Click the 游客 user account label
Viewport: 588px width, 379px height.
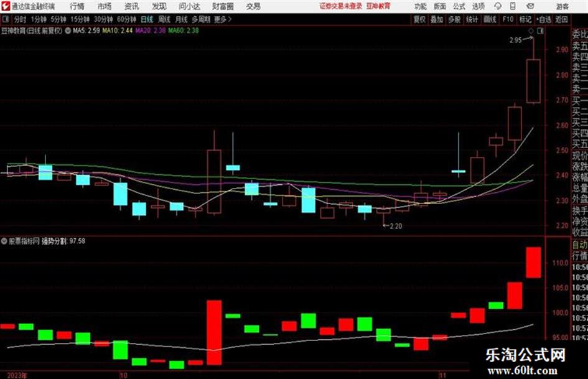pos(562,6)
